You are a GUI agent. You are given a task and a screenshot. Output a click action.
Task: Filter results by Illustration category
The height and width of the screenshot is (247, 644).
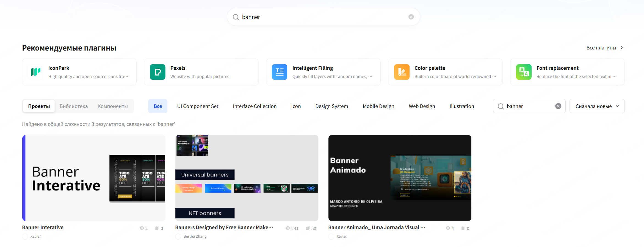click(x=461, y=106)
